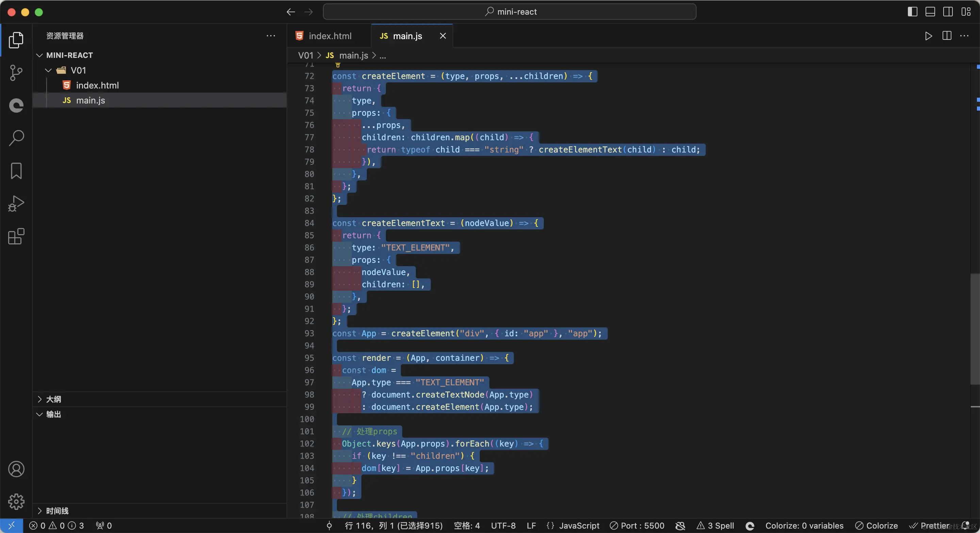Open the Run and Debug view

[16, 204]
